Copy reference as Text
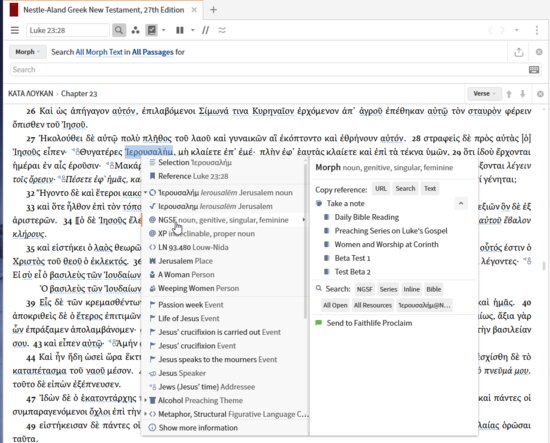Viewport: 550px width, 443px height. point(430,189)
